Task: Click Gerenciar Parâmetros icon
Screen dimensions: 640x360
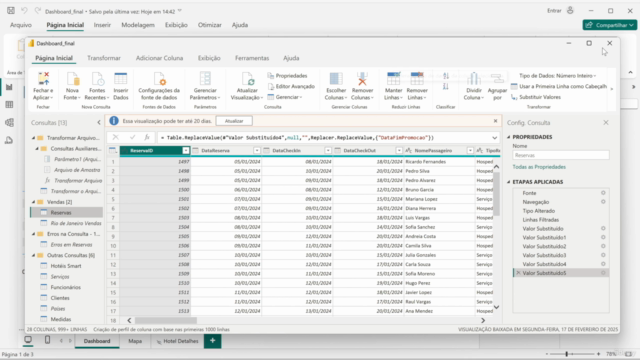Action: tap(205, 79)
